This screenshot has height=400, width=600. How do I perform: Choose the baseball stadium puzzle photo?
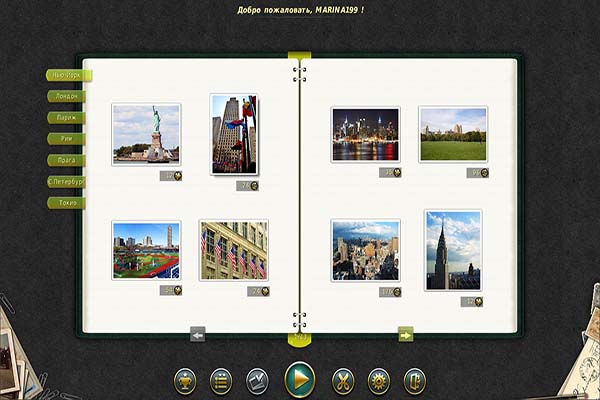pos(146,250)
